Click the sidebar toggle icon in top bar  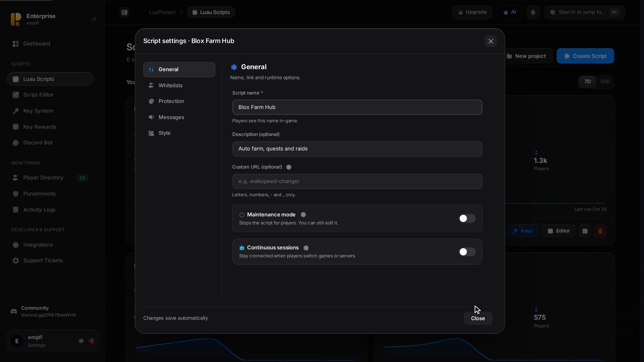(124, 12)
